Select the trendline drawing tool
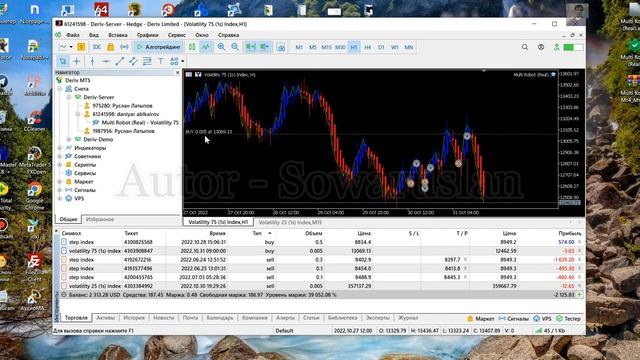Viewport: 640px width, 360px height. click(120, 61)
